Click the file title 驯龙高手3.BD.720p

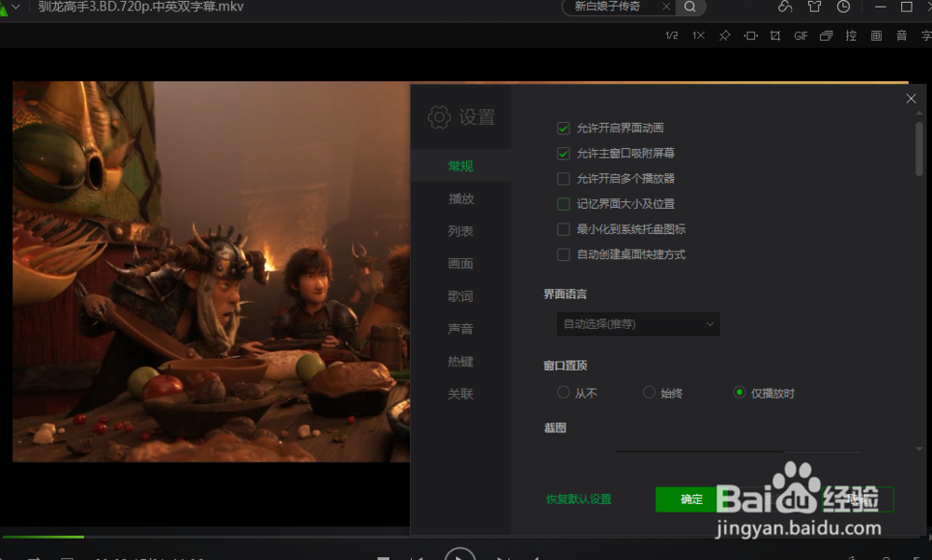[x=141, y=7]
